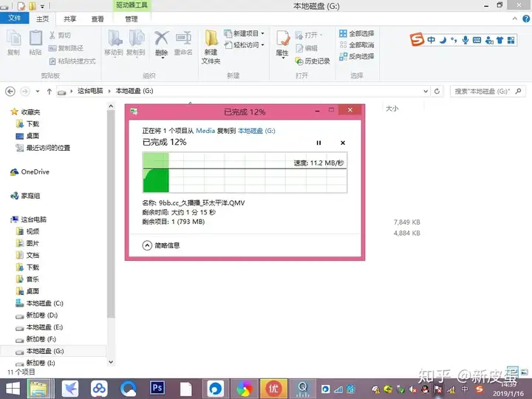
Task: Click the Up one level arrow
Action: click(x=50, y=92)
